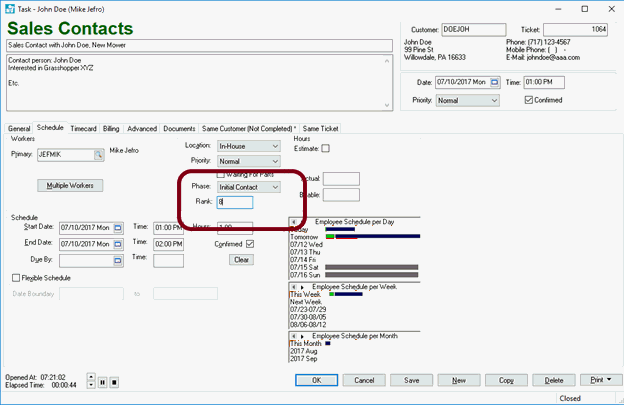Check the Estimate hours checkbox
The height and width of the screenshot is (405, 624).
(325, 149)
